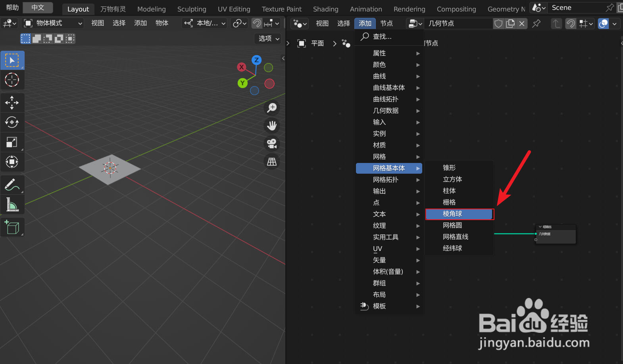Image resolution: width=623 pixels, height=364 pixels.
Task: Select the Annotate pencil tool
Action: coord(12,185)
